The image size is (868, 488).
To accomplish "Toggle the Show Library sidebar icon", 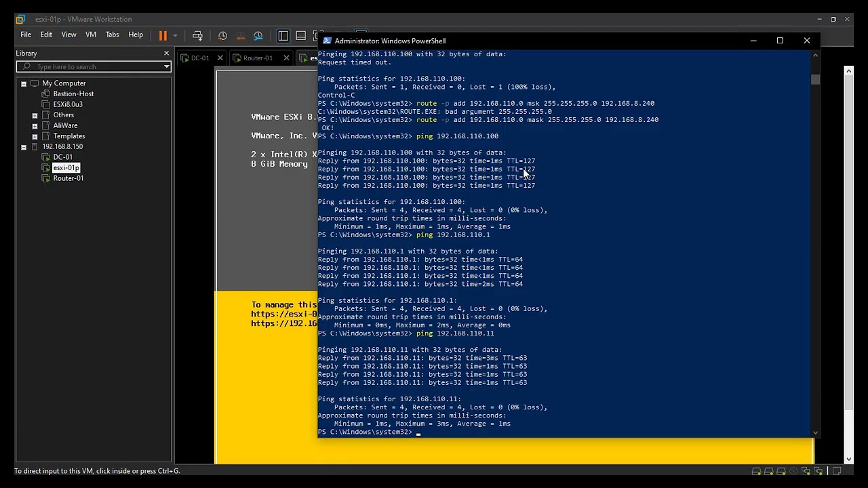I will click(283, 35).
